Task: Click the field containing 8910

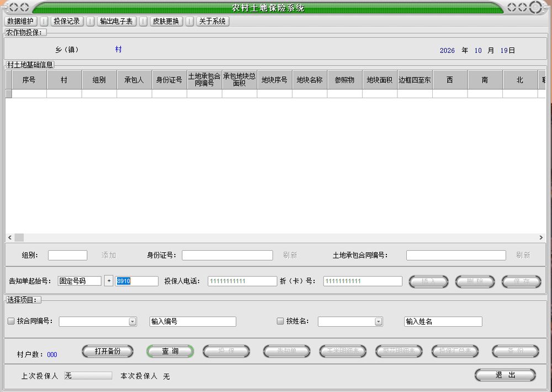Action: click(136, 281)
